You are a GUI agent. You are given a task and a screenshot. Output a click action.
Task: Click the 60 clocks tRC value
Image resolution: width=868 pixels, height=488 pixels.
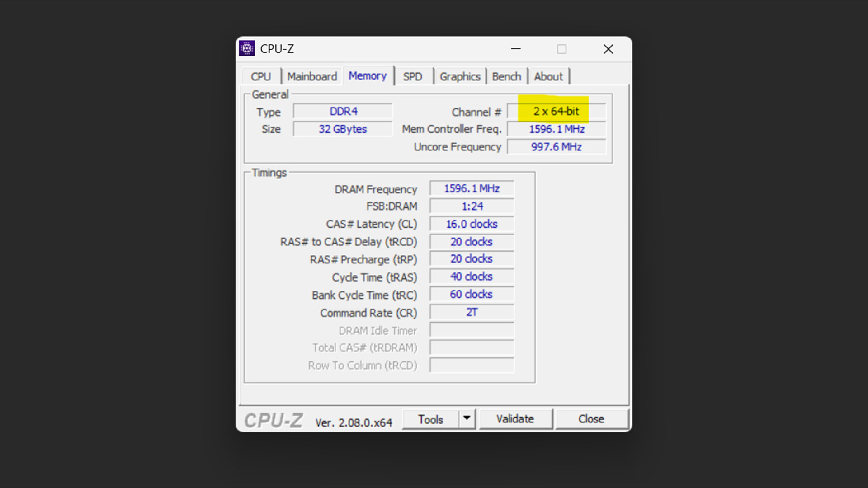pos(472,294)
